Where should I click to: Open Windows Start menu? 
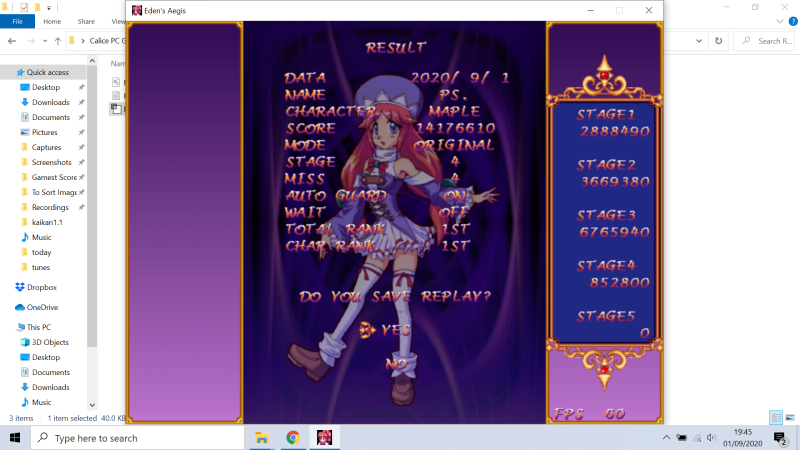[15, 438]
